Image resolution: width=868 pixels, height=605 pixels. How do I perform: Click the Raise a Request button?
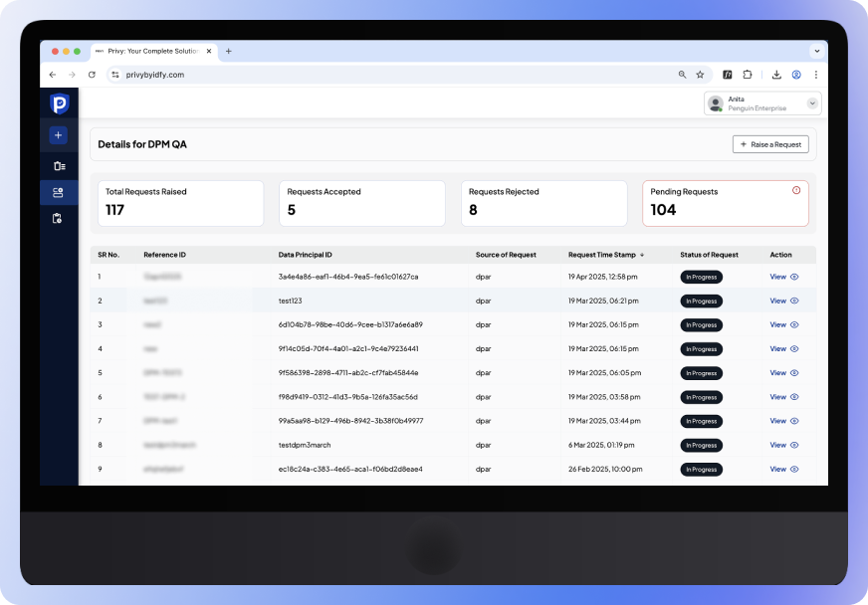coord(771,143)
